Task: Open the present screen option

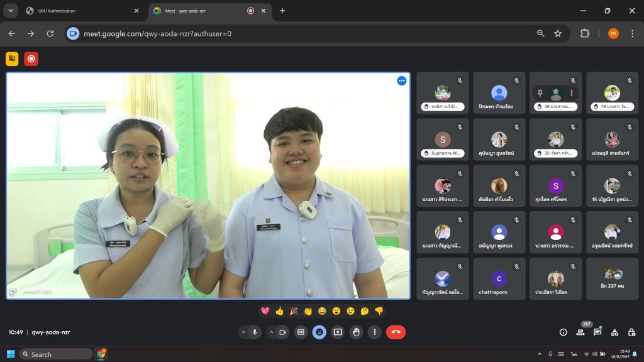Action: coord(338,332)
